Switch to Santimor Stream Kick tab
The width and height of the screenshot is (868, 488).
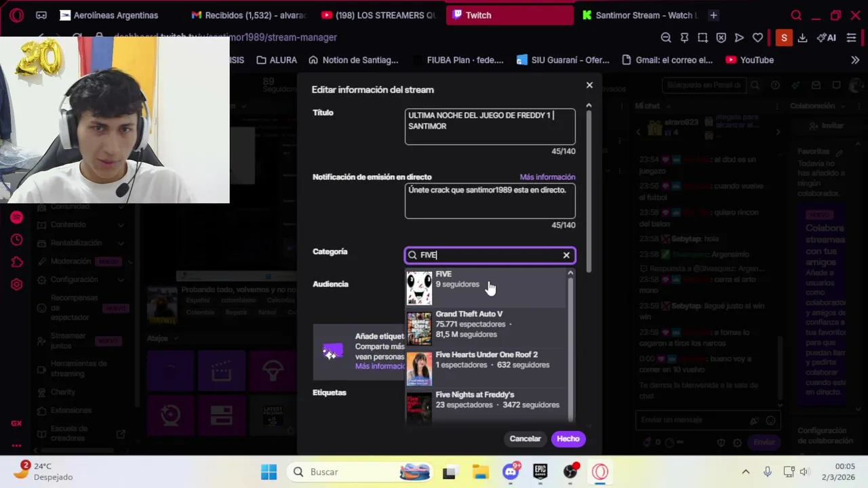tap(639, 15)
